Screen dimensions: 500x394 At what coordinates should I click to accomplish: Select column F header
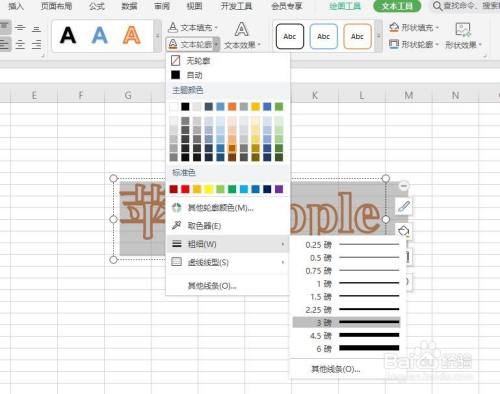(81, 96)
